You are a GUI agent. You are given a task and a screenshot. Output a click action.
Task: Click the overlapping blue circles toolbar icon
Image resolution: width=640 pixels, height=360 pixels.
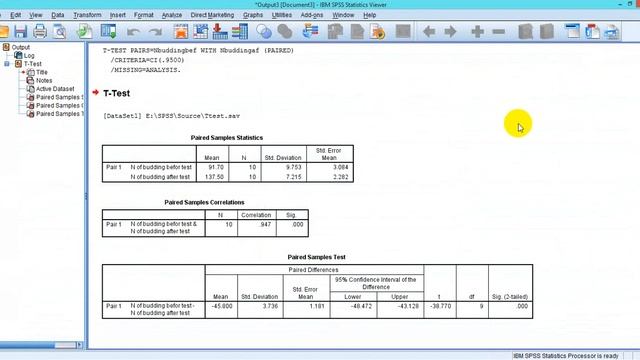[x=264, y=31]
